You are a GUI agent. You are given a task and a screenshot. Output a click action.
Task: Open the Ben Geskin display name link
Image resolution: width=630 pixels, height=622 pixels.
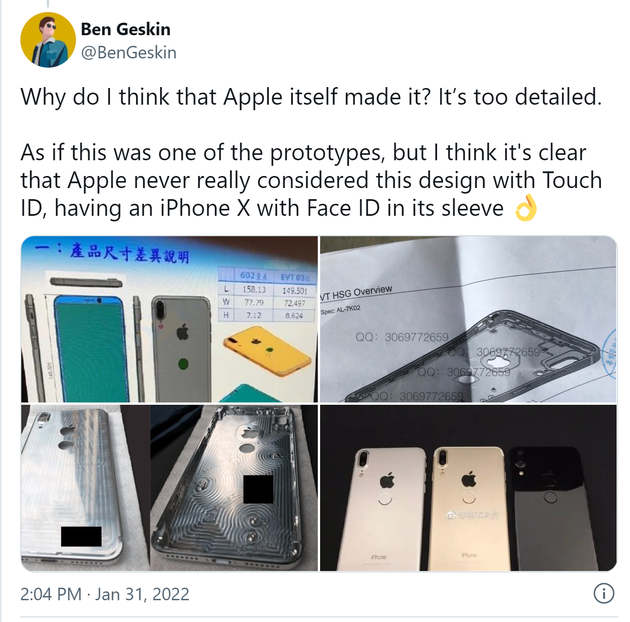pyautogui.click(x=125, y=29)
